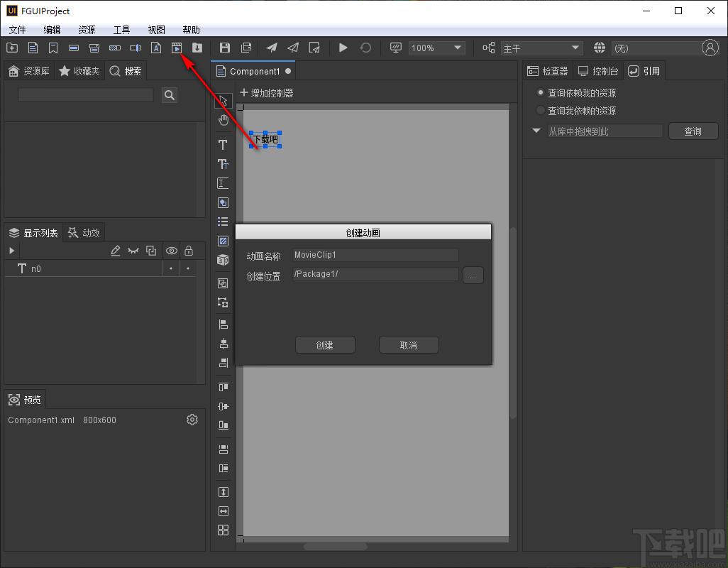728x568 pixels.
Task: Switch to the 控制台 tab
Action: (x=598, y=71)
